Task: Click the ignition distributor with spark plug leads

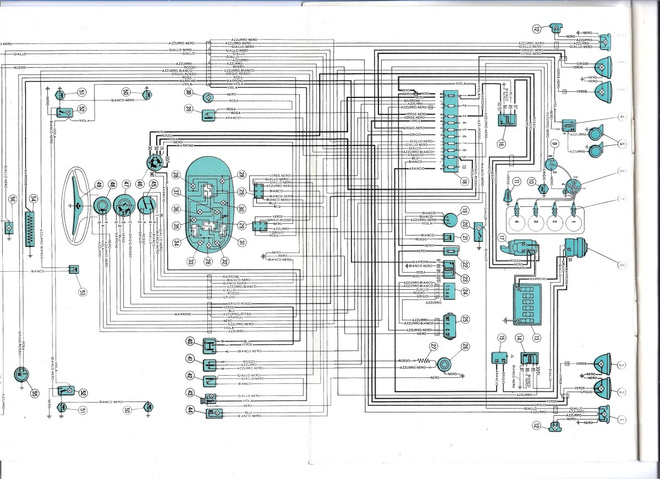Action: click(572, 186)
